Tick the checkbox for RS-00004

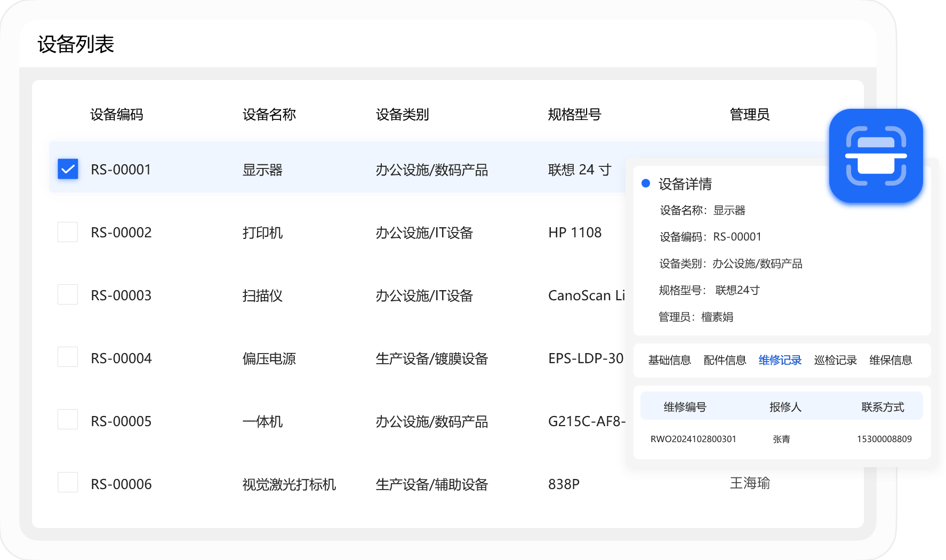[68, 357]
